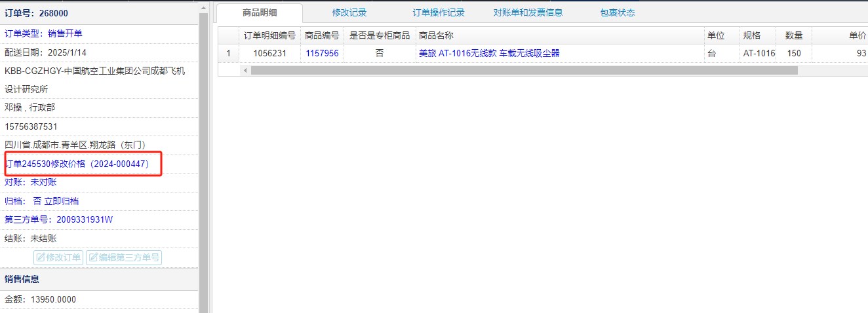
Task: Click the 金额：13950.0000 text
Action: tap(41, 299)
